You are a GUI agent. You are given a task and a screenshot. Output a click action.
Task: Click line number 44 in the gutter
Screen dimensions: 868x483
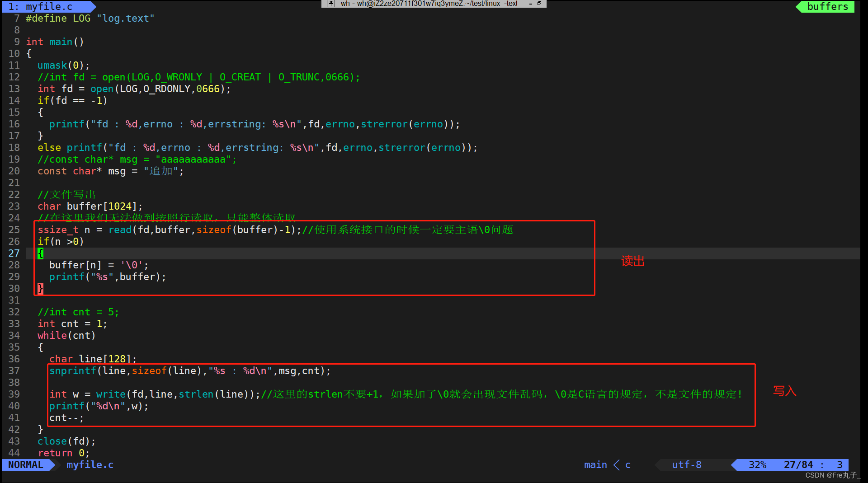coord(14,453)
